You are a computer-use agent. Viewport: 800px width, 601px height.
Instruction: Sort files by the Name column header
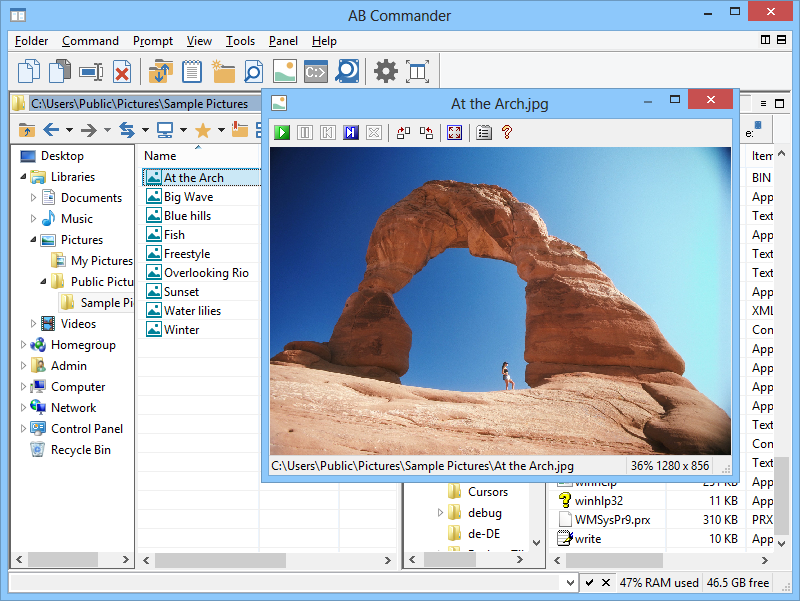tap(160, 156)
